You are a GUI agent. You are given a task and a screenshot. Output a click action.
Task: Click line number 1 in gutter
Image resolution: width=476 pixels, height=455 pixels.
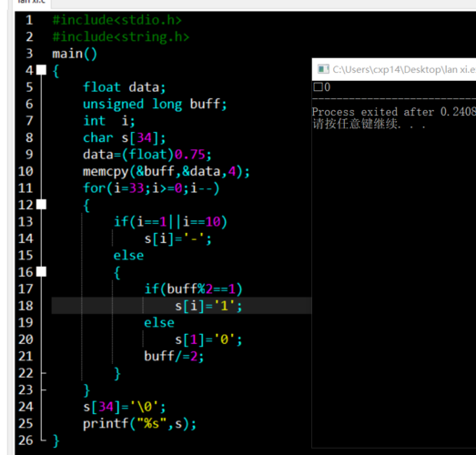click(x=29, y=20)
